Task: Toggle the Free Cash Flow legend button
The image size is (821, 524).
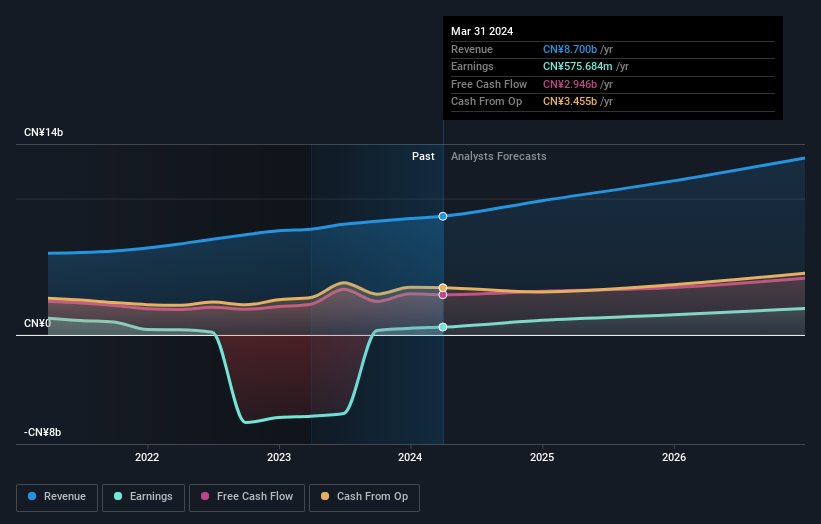Action: pyautogui.click(x=247, y=497)
